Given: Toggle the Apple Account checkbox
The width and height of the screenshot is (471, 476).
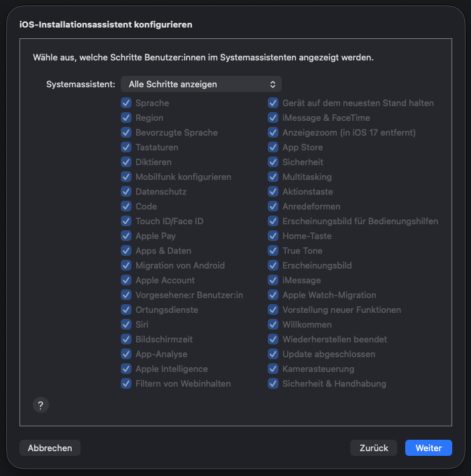Looking at the screenshot, I should point(126,280).
